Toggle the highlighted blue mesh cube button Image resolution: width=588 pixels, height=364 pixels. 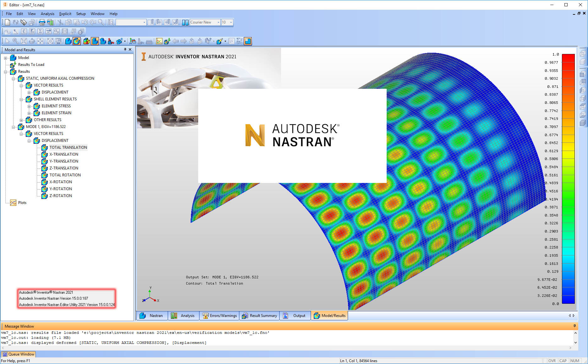(x=95, y=41)
